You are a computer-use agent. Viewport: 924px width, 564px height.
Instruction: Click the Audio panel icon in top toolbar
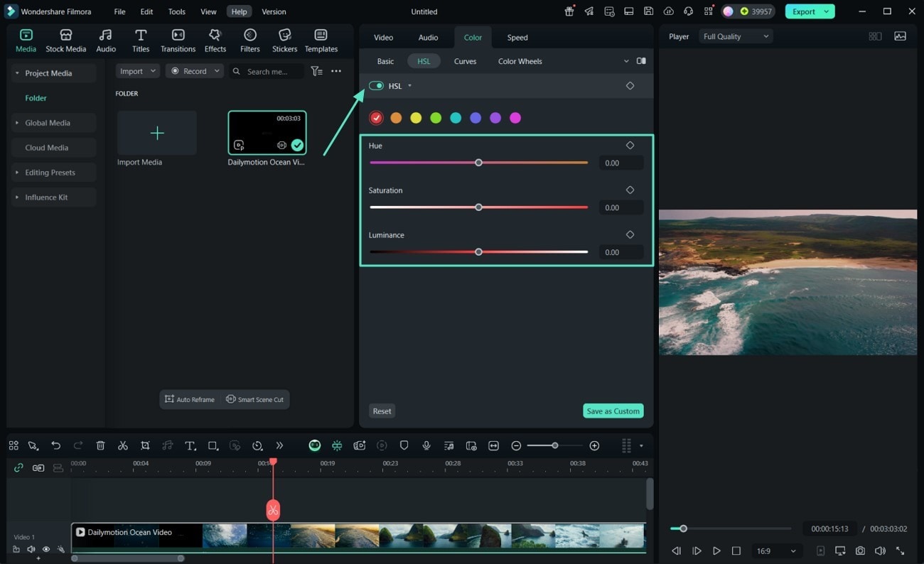[106, 36]
